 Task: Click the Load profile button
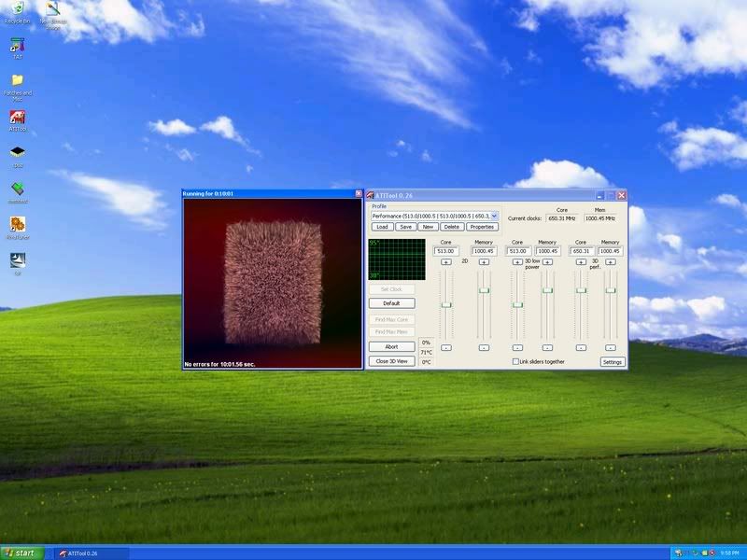[382, 227]
